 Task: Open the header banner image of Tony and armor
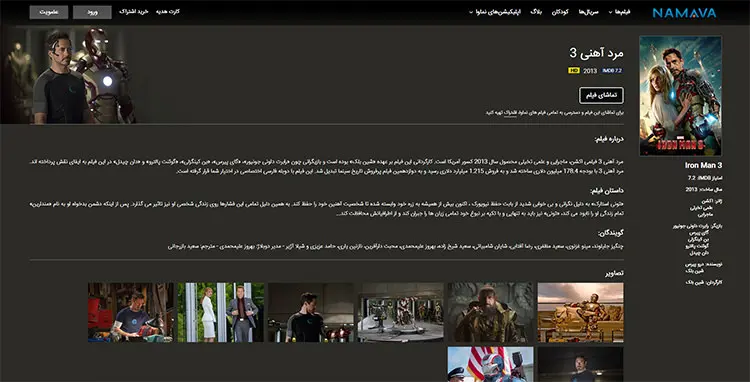pos(68,75)
